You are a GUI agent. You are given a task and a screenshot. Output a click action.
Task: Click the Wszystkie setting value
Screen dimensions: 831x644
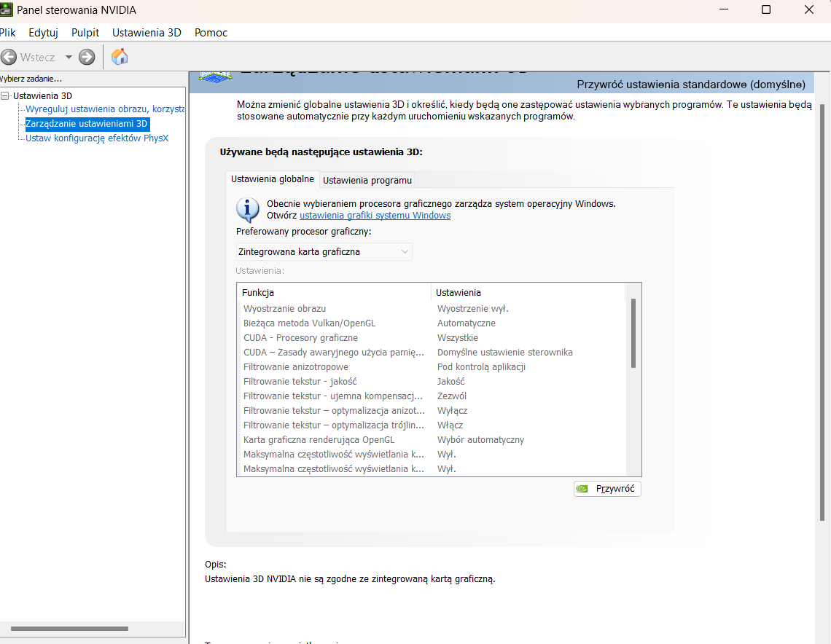coord(457,338)
